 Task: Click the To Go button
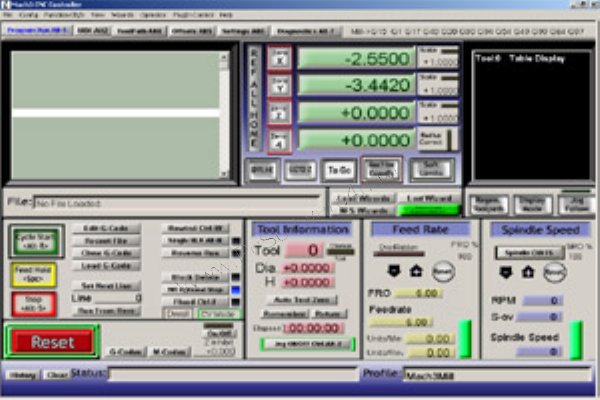coord(339,170)
